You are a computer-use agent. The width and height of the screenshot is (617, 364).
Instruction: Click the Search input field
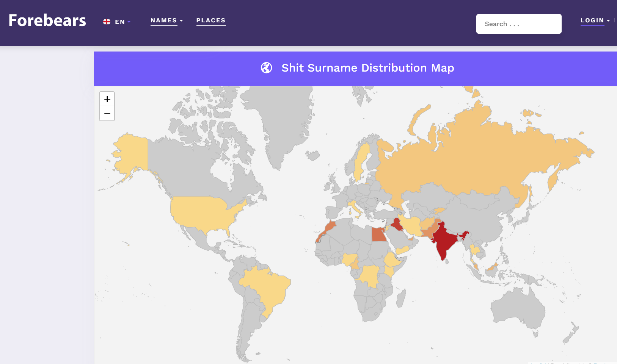[x=518, y=24]
